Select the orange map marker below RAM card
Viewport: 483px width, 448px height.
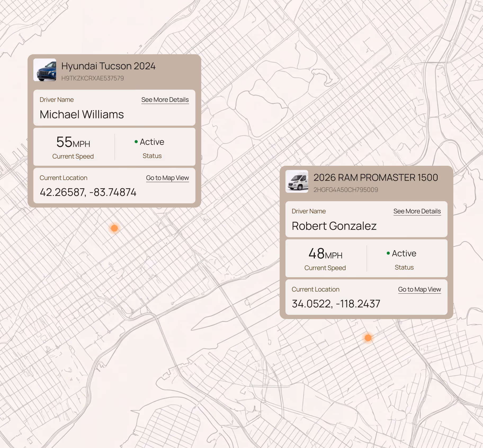(368, 338)
